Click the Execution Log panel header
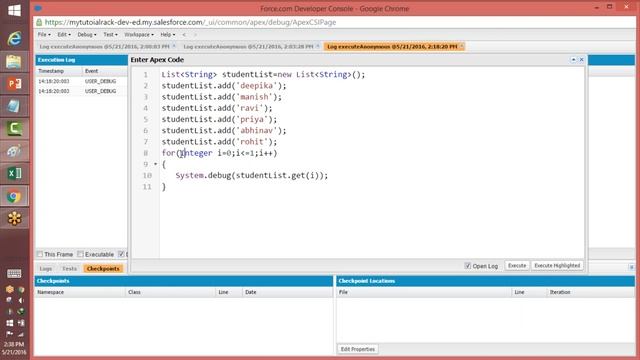 tap(82, 60)
